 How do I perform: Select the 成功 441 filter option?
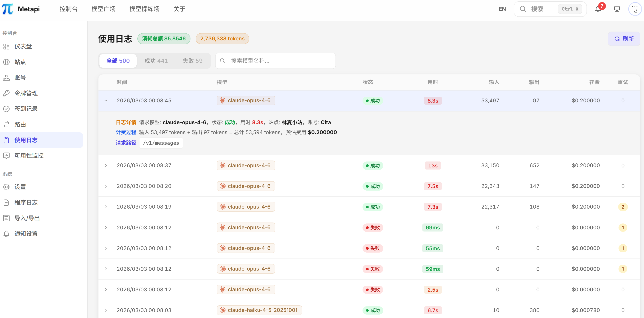(x=156, y=61)
